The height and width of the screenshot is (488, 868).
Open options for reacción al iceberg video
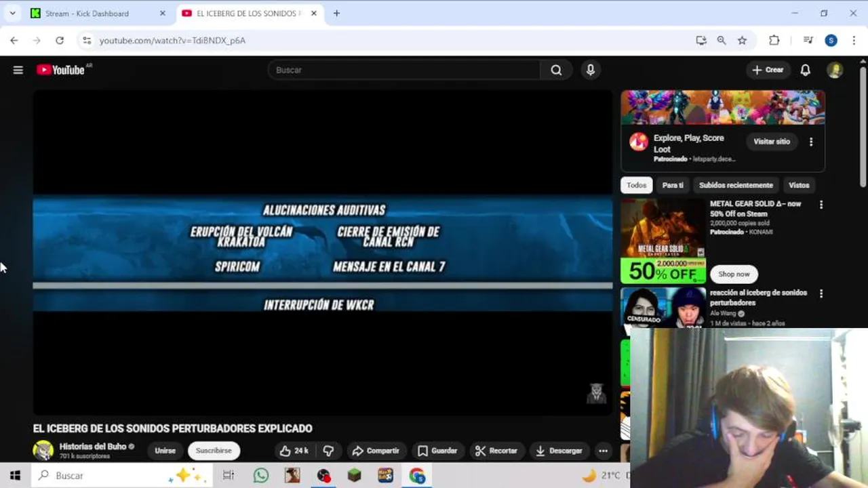pos(821,293)
